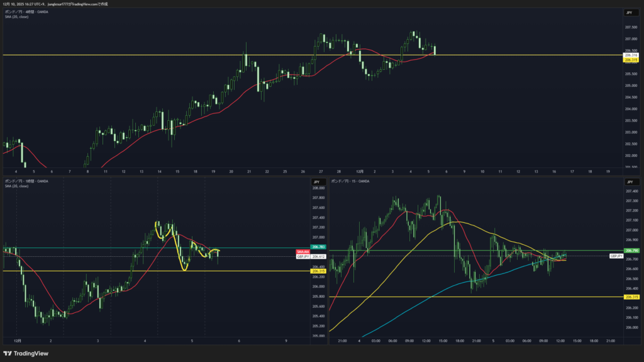Image resolution: width=644 pixels, height=362 pixels.
Task: Open JPY currency selector on 15-minute chart
Action: 628,182
